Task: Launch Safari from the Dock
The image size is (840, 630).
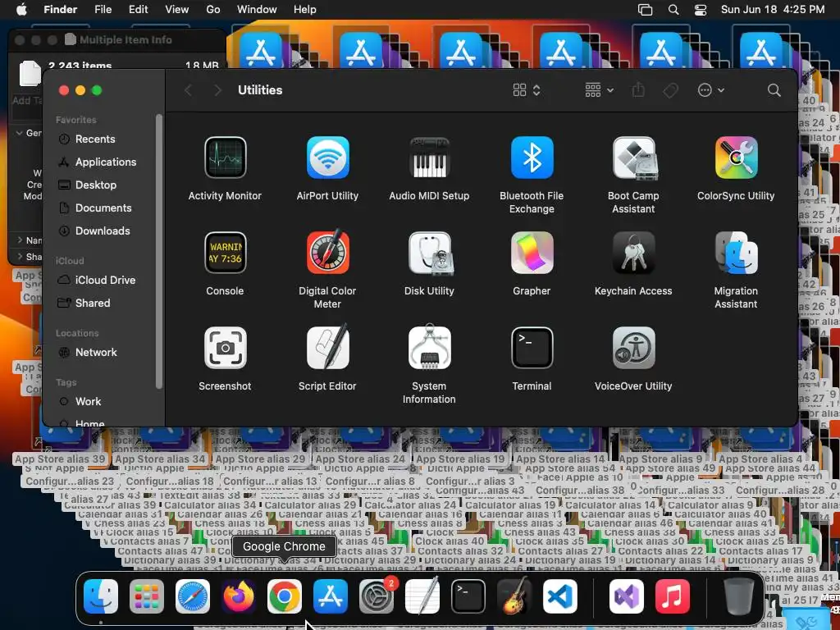Action: coord(192,596)
